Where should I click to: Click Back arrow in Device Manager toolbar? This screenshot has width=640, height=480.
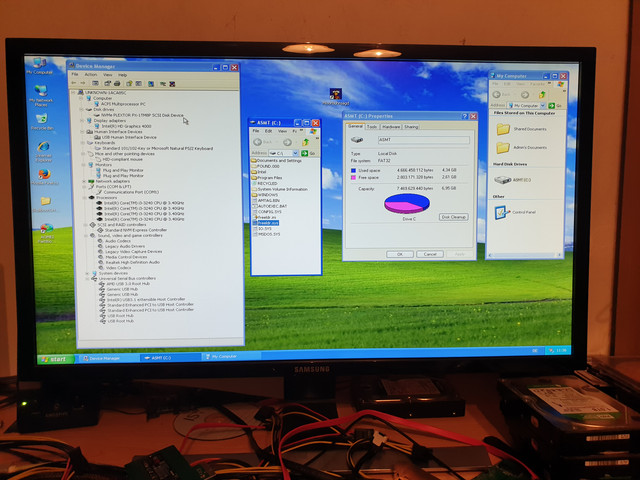(x=73, y=83)
